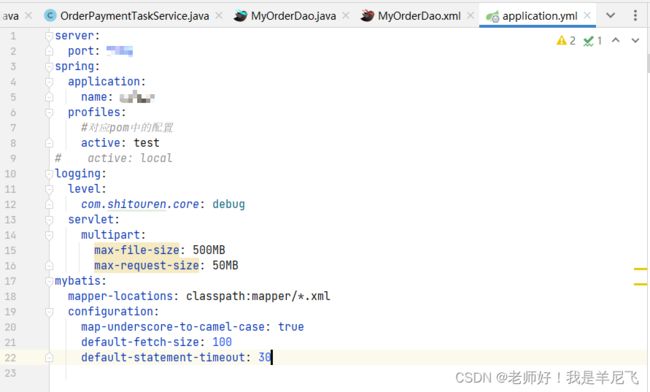Click the '50MB' value
Image resolution: width=650 pixels, height=392 pixels.
[225, 266]
